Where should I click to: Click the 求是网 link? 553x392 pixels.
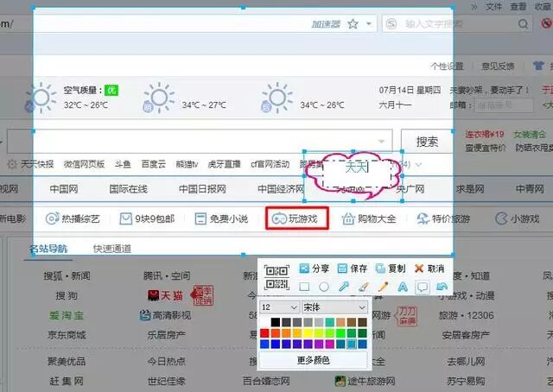coord(470,189)
